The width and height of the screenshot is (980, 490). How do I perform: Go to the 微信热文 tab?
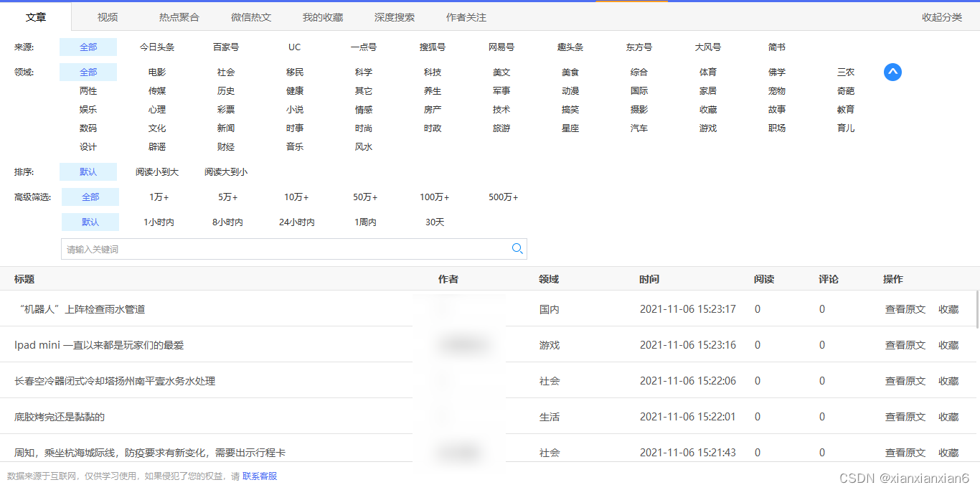click(251, 17)
